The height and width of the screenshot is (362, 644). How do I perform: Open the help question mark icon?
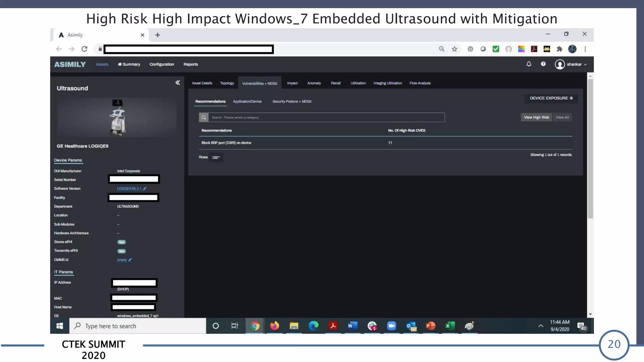[543, 64]
